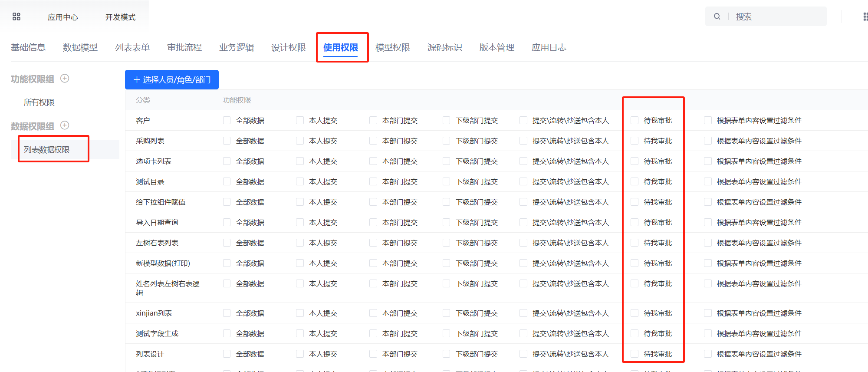This screenshot has height=372, width=868.
Task: Open the grid menu icon at top right
Action: tap(865, 16)
